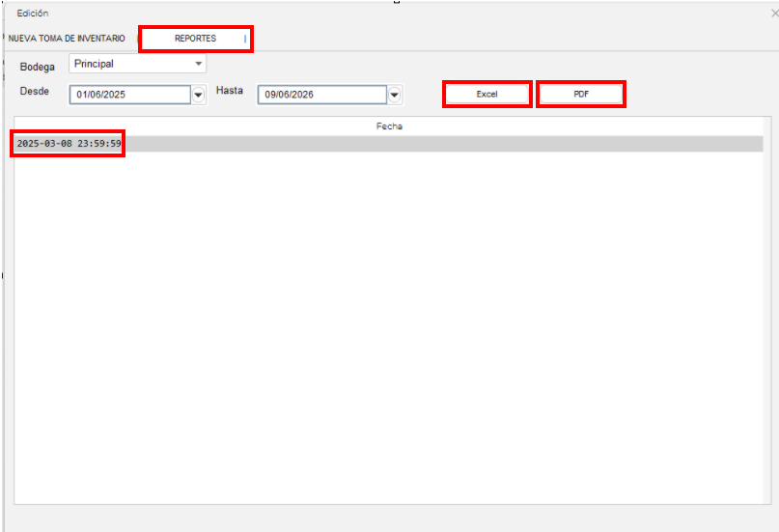Expand the Bodega dropdown arrow
This screenshot has width=779, height=532.
click(199, 64)
